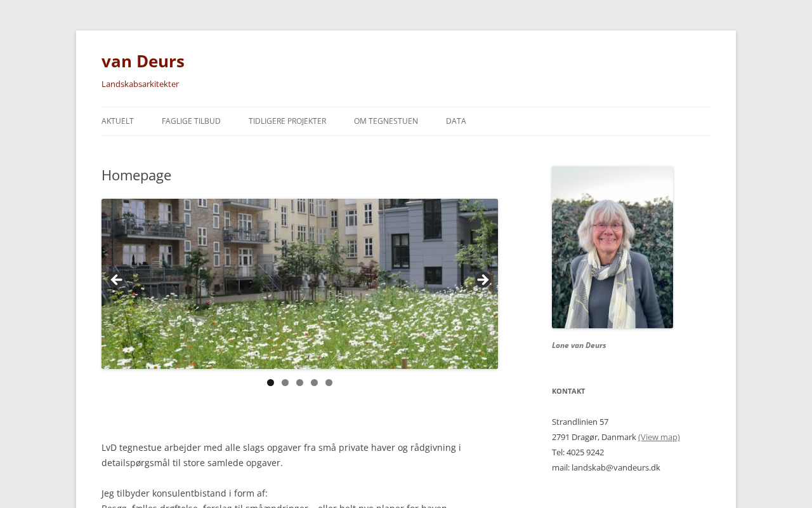Click the Landskabsarkitekter tagline
Image resolution: width=812 pixels, height=508 pixels.
[x=140, y=84]
